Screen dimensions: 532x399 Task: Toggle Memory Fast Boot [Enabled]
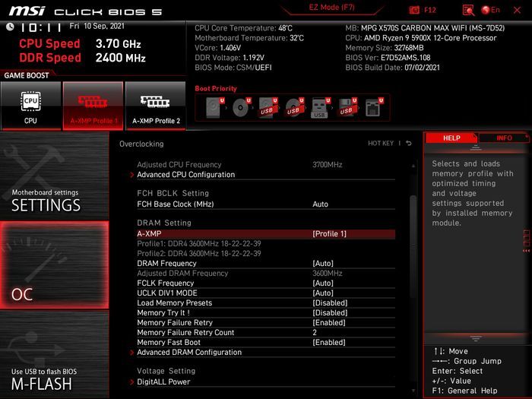tap(266, 342)
